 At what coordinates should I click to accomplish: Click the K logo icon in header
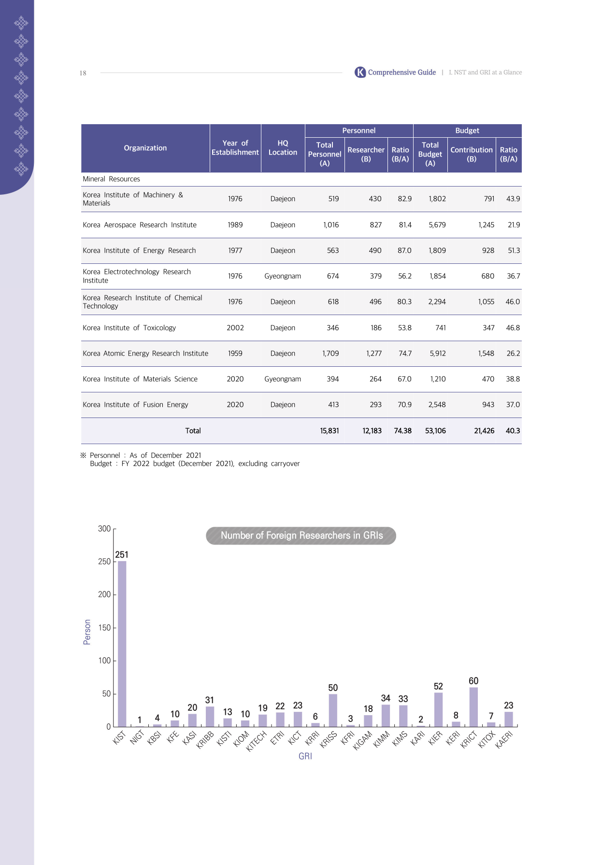coord(360,72)
